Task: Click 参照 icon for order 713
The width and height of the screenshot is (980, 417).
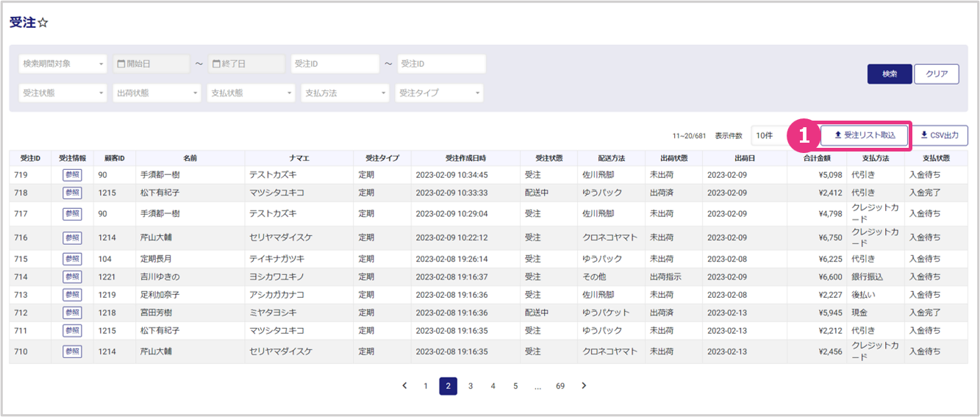Action: point(72,295)
